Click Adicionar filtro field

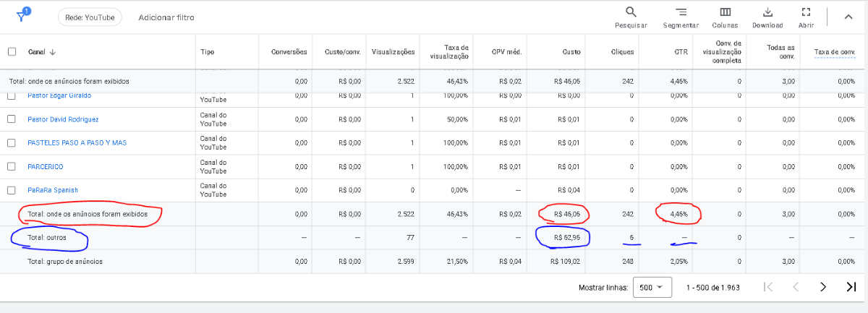tap(166, 17)
